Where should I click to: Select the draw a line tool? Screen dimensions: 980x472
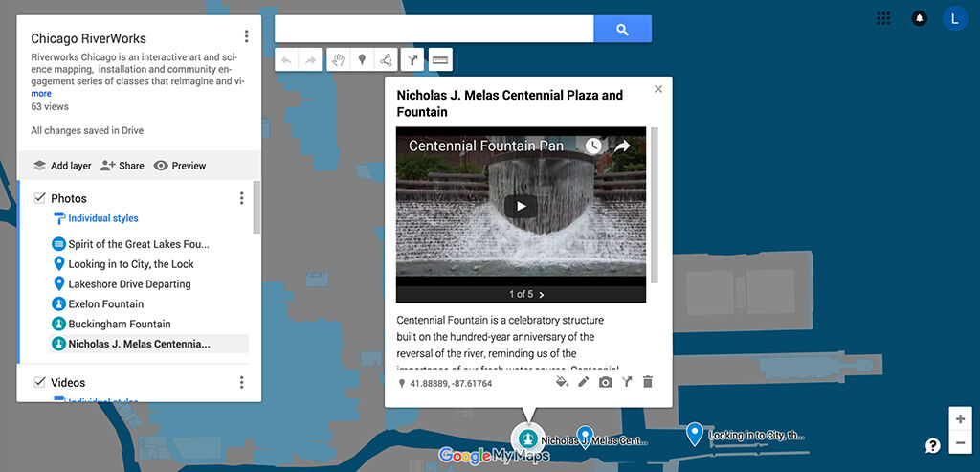click(386, 60)
